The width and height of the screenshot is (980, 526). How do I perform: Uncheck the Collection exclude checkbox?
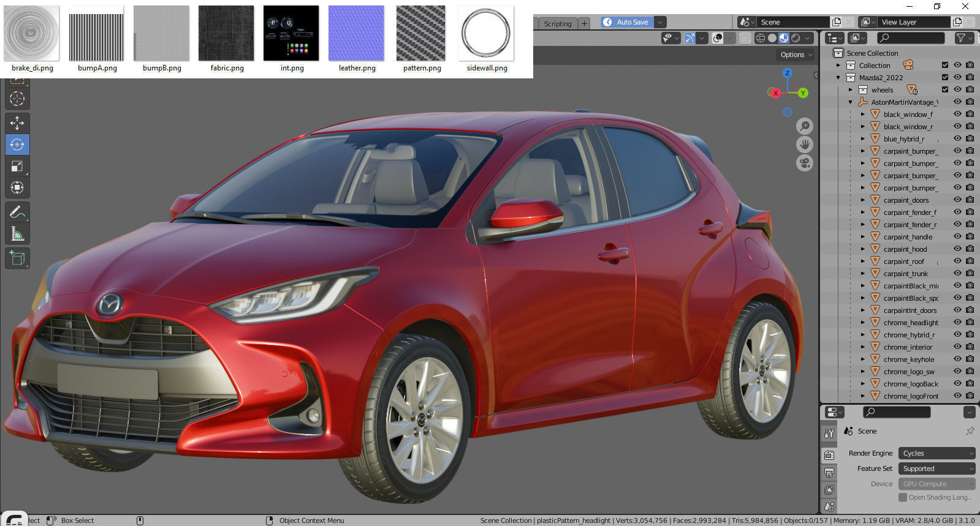coord(945,66)
